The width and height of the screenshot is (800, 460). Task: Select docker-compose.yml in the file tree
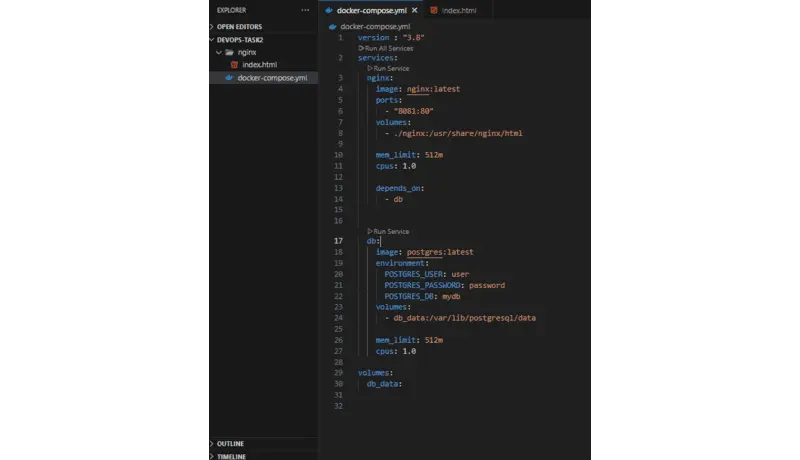point(272,78)
